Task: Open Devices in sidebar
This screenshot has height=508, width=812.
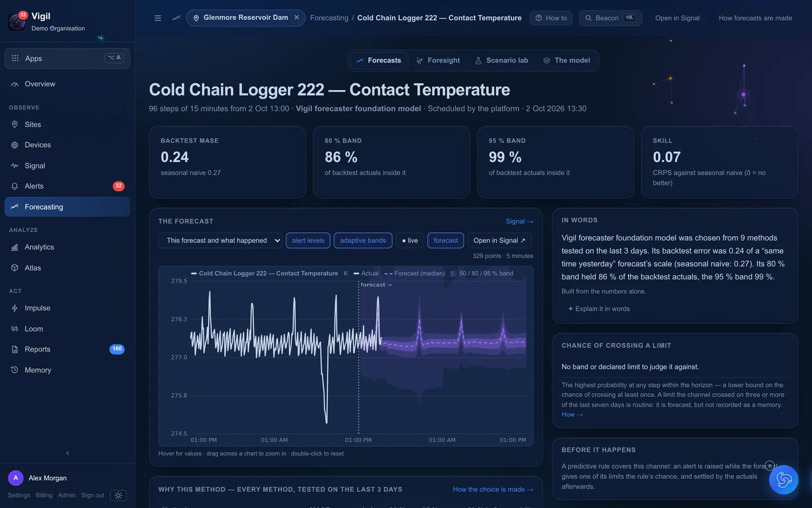Action: click(67, 145)
